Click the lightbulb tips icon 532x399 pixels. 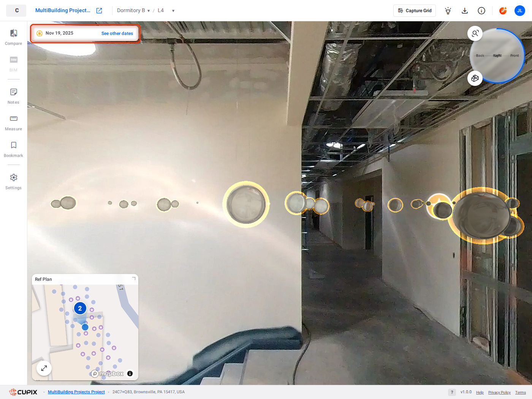[448, 11]
